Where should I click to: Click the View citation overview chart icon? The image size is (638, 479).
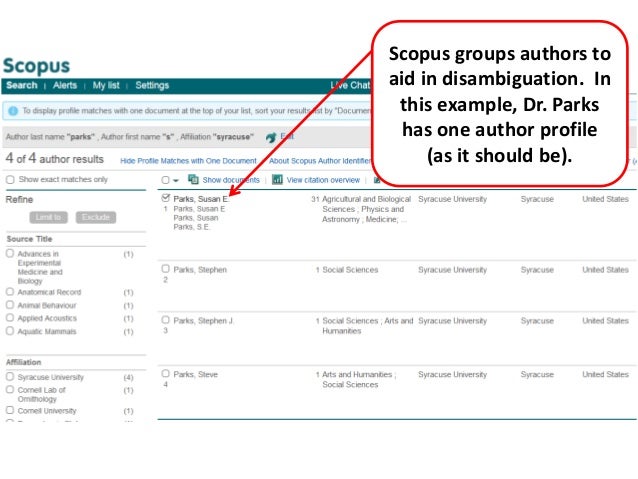277,179
